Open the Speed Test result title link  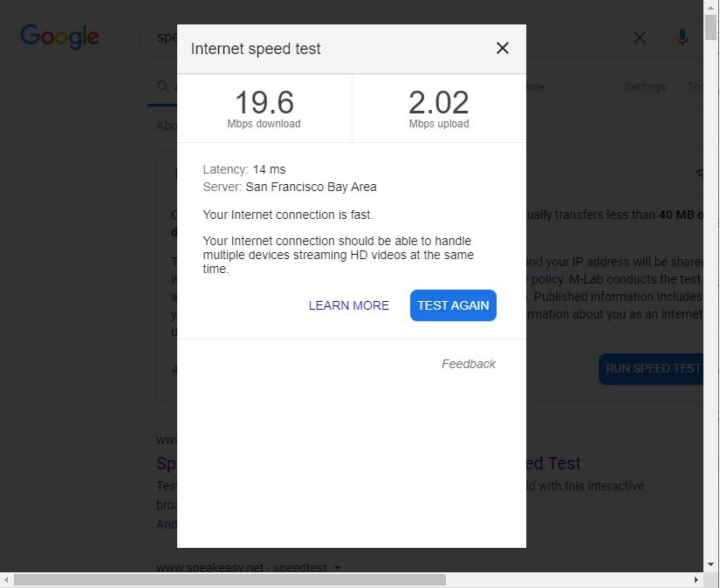553,463
